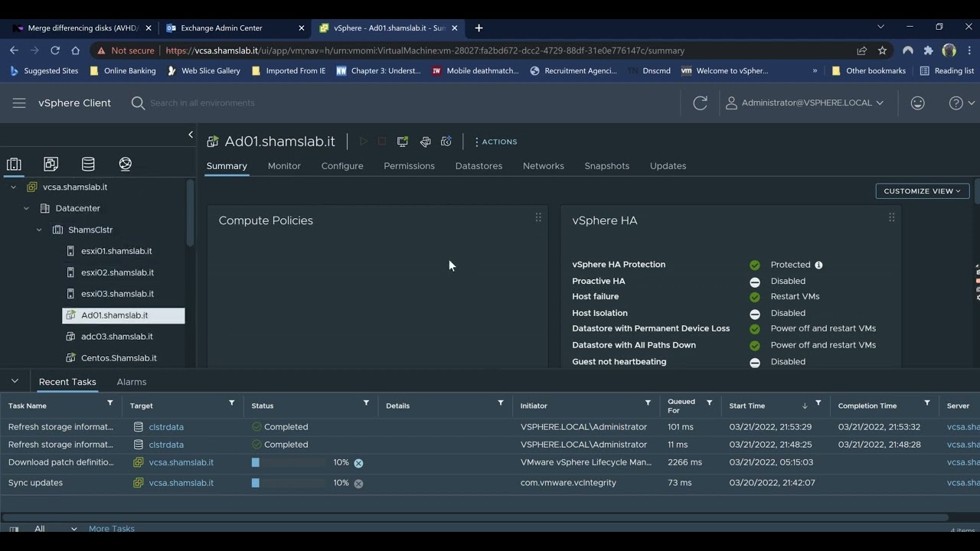This screenshot has height=551, width=980.
Task: Switch to the Monitor tab
Action: 284,166
